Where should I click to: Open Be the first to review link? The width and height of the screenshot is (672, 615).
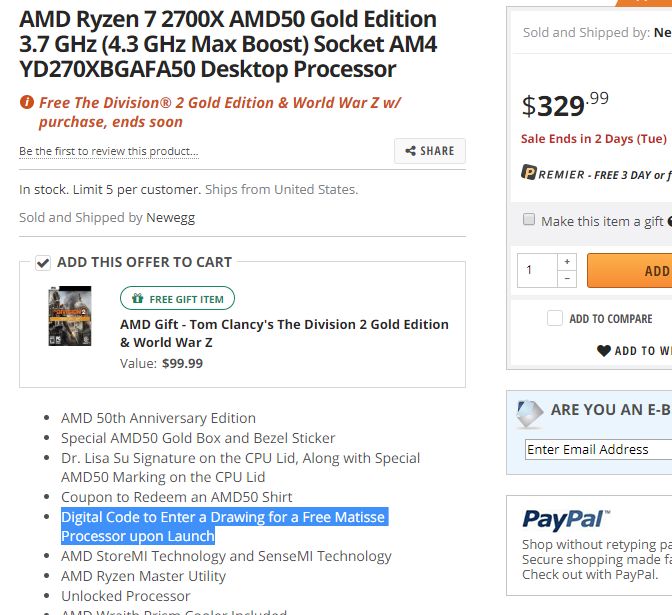109,151
